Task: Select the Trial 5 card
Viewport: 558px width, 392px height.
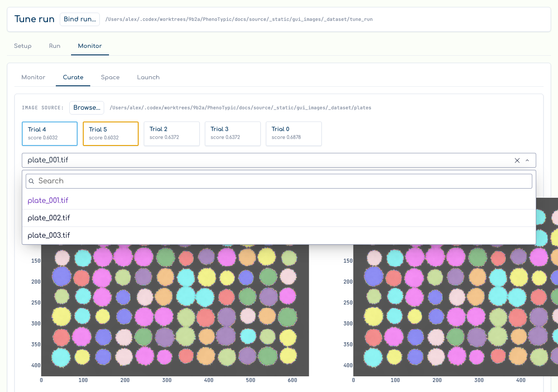Action: [111, 133]
